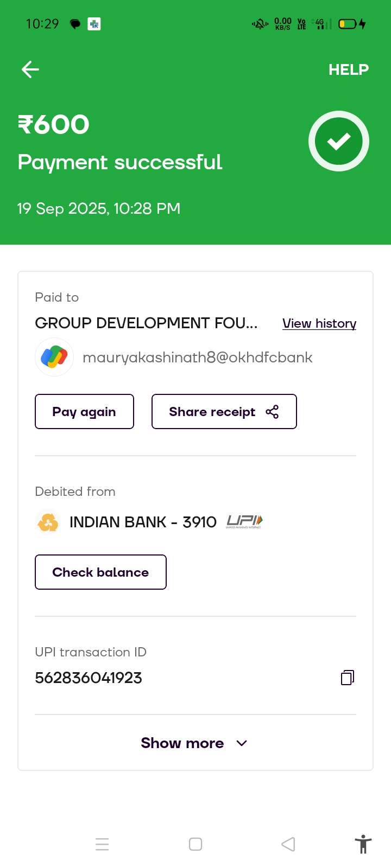Tap the recipient UPI address mauryakashinath8@okhdfcbank

pyautogui.click(x=198, y=358)
